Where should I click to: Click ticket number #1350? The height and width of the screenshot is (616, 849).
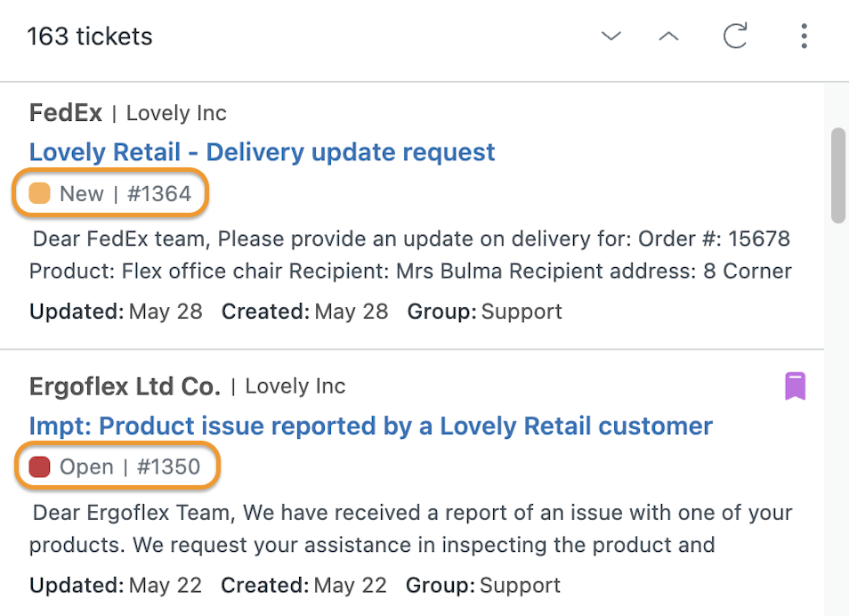tap(168, 466)
